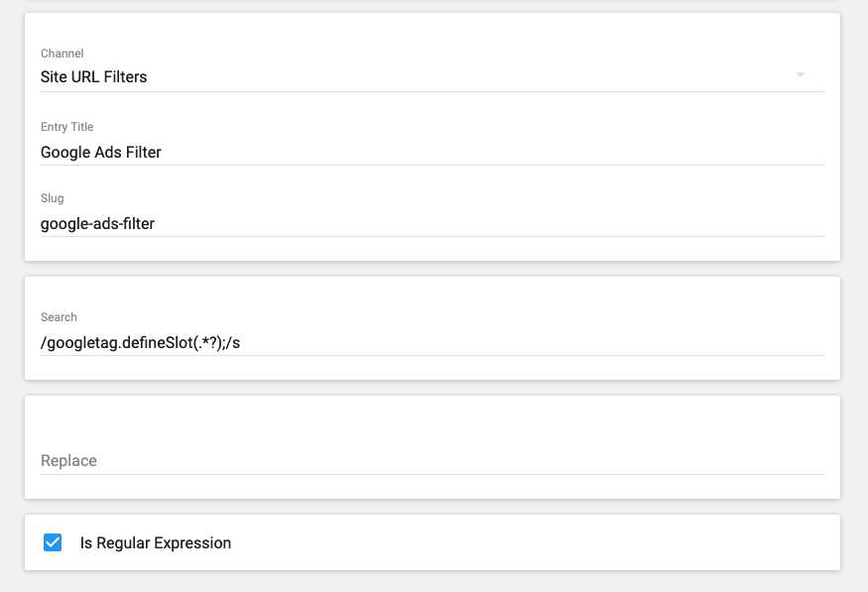The width and height of the screenshot is (868, 592).
Task: Click the 'Google Ads Filter' title text
Action: coord(101,152)
